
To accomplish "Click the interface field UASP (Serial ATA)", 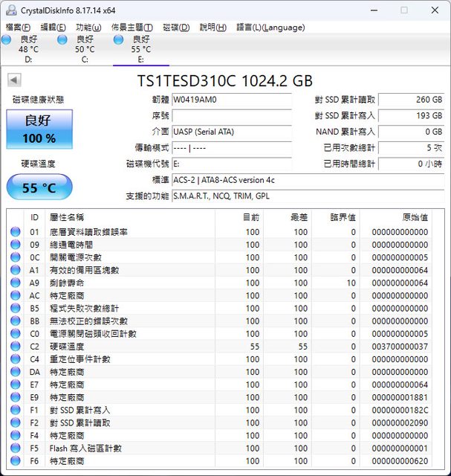I will tap(232, 132).
